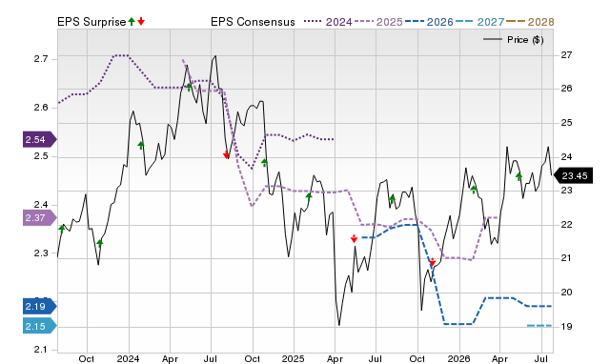Click the black 23.45 current price tag

pyautogui.click(x=573, y=175)
